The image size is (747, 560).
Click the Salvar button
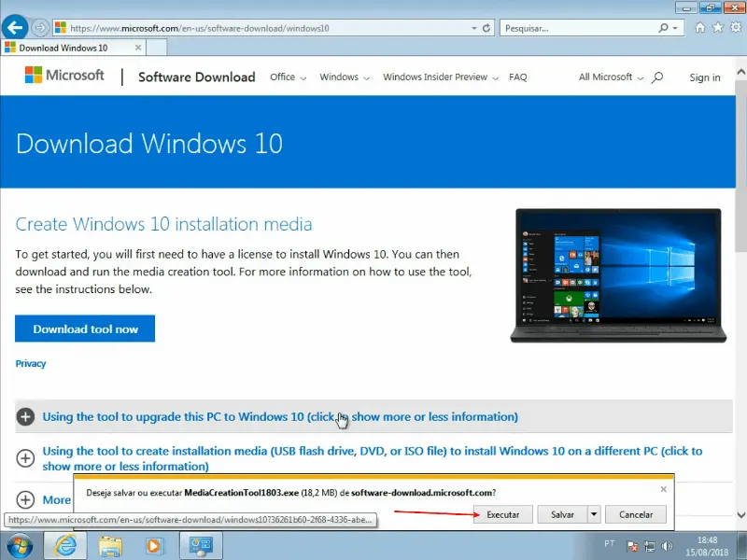562,514
